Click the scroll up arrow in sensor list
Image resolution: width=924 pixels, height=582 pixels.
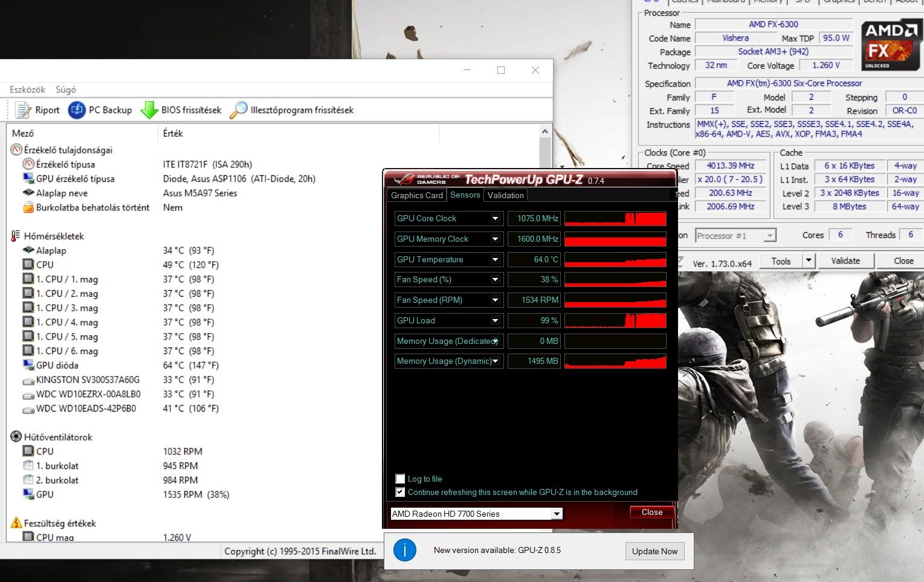click(x=545, y=131)
